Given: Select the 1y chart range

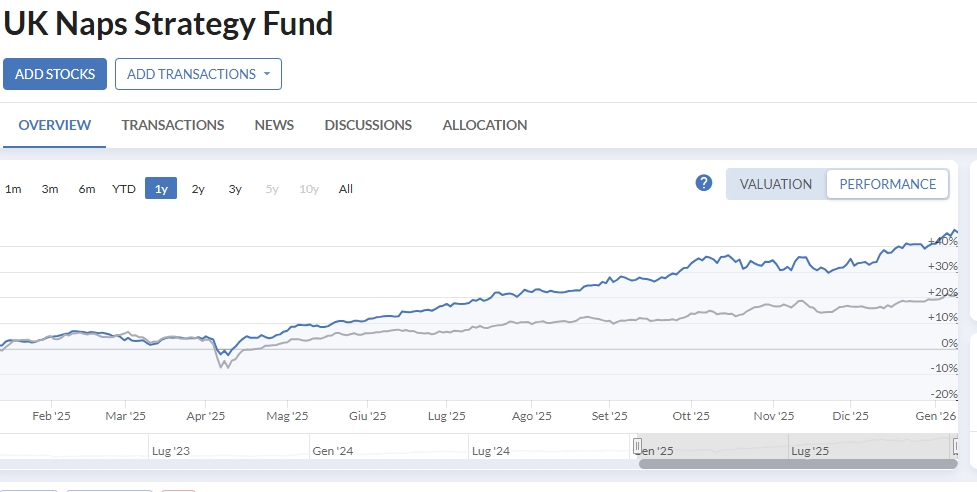Looking at the screenshot, I should (x=161, y=189).
